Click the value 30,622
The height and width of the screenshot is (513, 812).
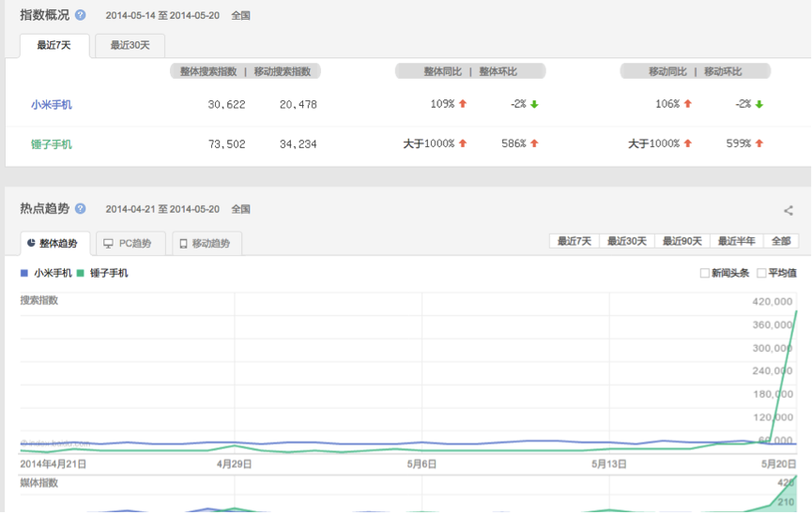227,104
